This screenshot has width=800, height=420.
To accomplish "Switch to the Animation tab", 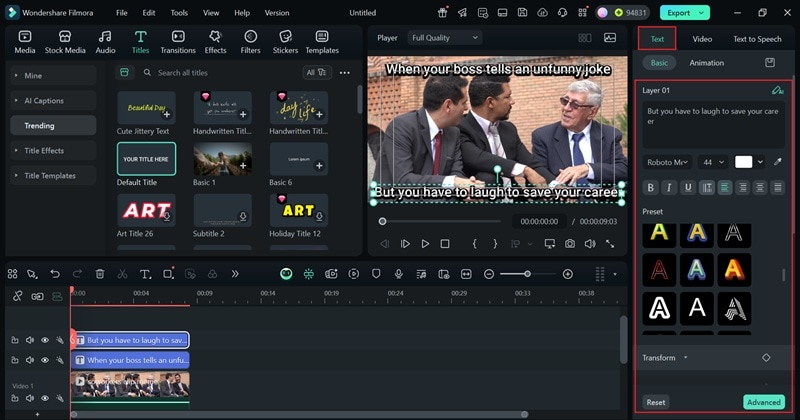I will 707,63.
